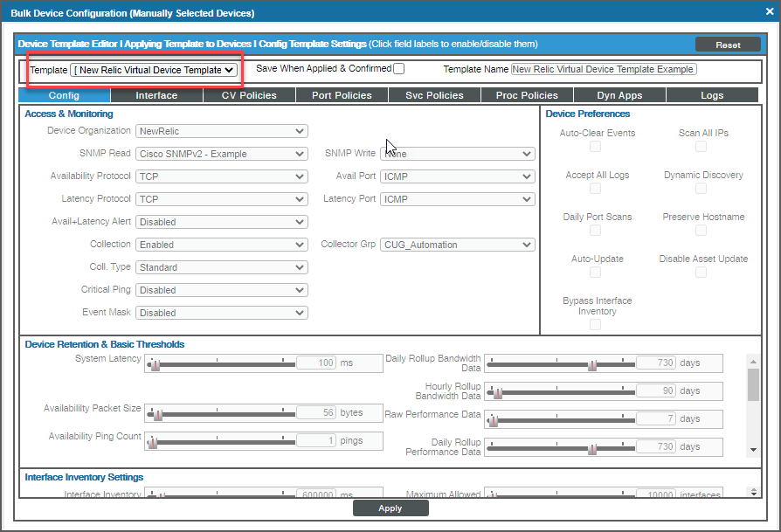This screenshot has width=781, height=532.
Task: Open the Svc Policies tab
Action: point(434,95)
